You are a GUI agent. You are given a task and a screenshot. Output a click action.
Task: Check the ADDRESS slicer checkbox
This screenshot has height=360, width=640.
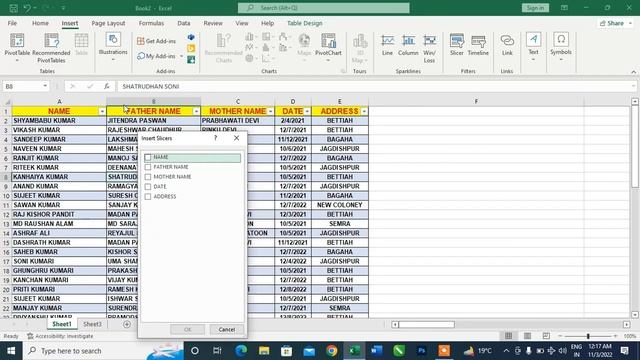coord(148,196)
